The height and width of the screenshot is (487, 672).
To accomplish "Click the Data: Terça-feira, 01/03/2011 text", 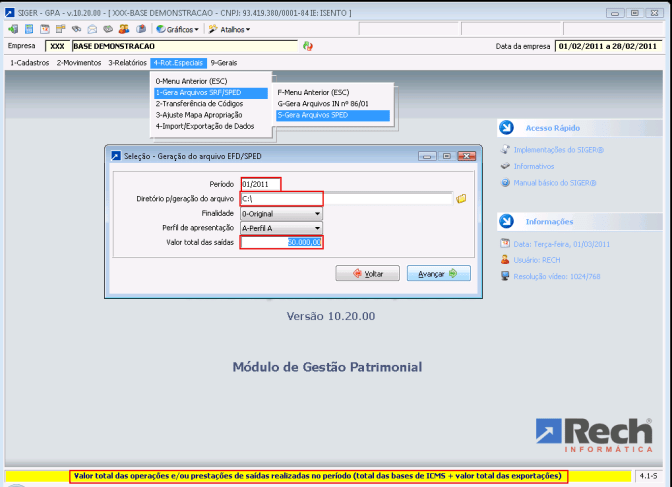I will [561, 244].
